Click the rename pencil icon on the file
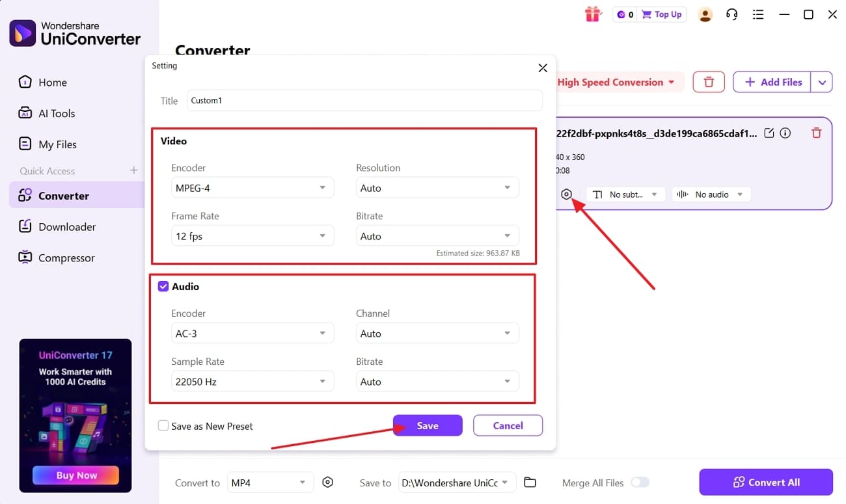 769,132
